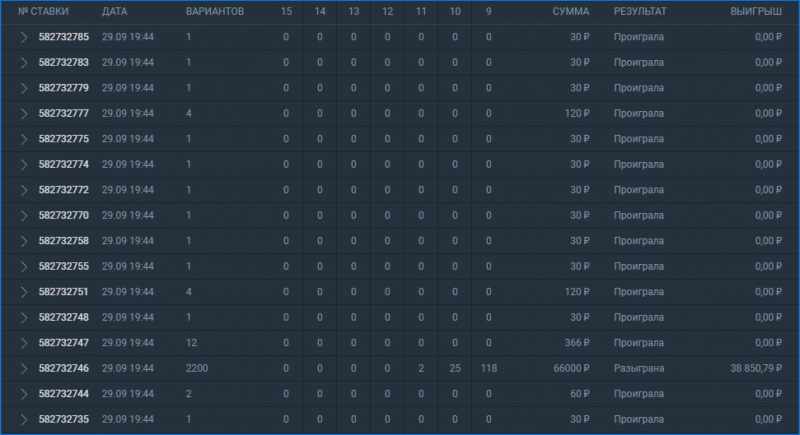Click the ВАРИАНТОВ column header
This screenshot has height=435, width=800.
pyautogui.click(x=215, y=11)
